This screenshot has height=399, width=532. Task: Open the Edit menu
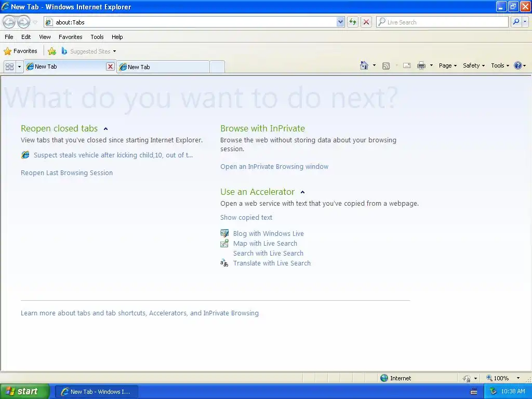click(26, 37)
